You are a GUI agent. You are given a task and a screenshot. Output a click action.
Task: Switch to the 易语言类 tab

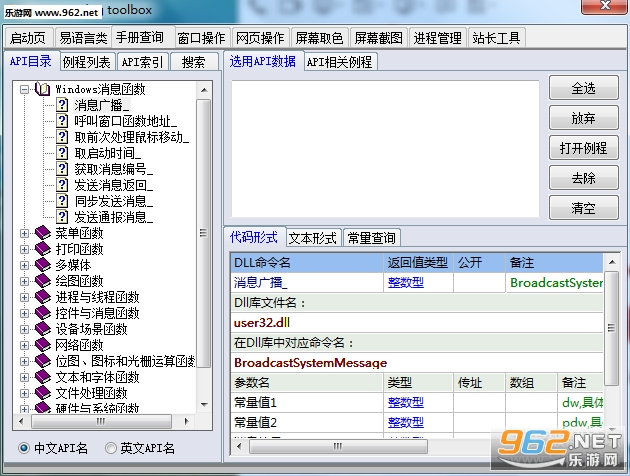(x=83, y=38)
